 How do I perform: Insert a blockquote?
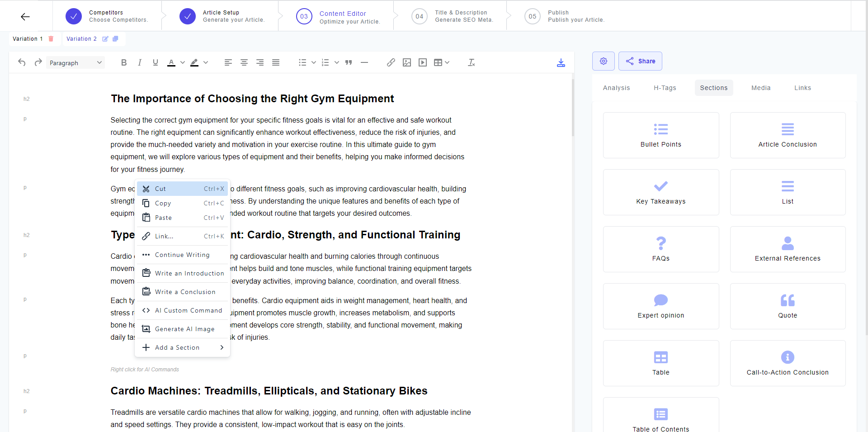349,62
